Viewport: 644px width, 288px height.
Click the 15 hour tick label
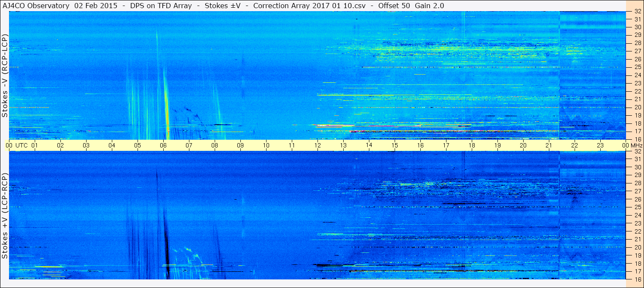(x=395, y=145)
